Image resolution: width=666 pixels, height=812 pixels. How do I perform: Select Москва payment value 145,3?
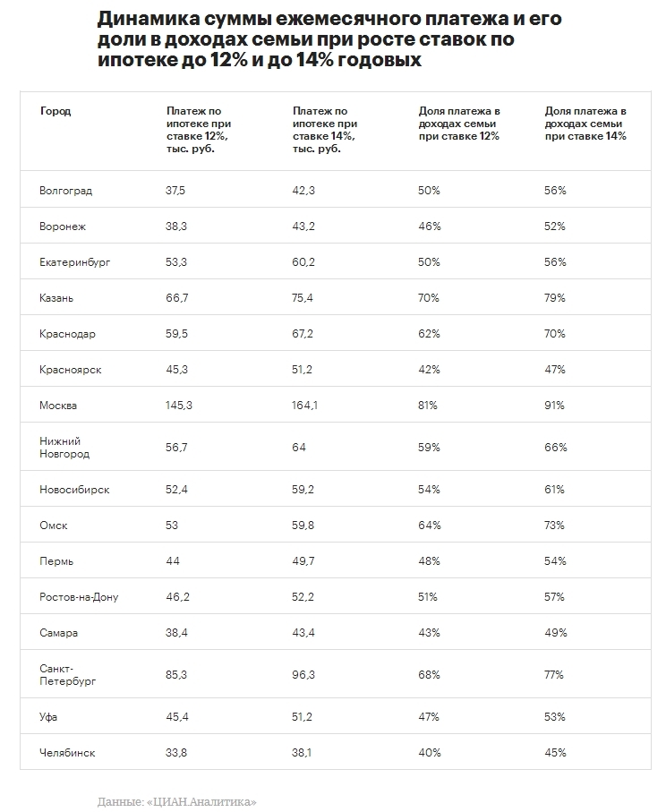pyautogui.click(x=179, y=406)
